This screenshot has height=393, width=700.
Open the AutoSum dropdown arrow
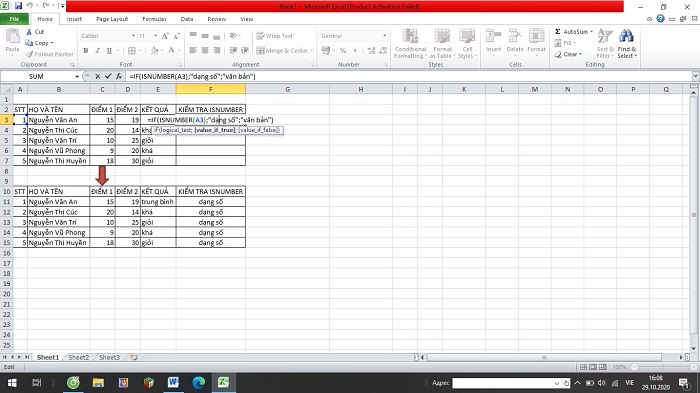[592, 32]
